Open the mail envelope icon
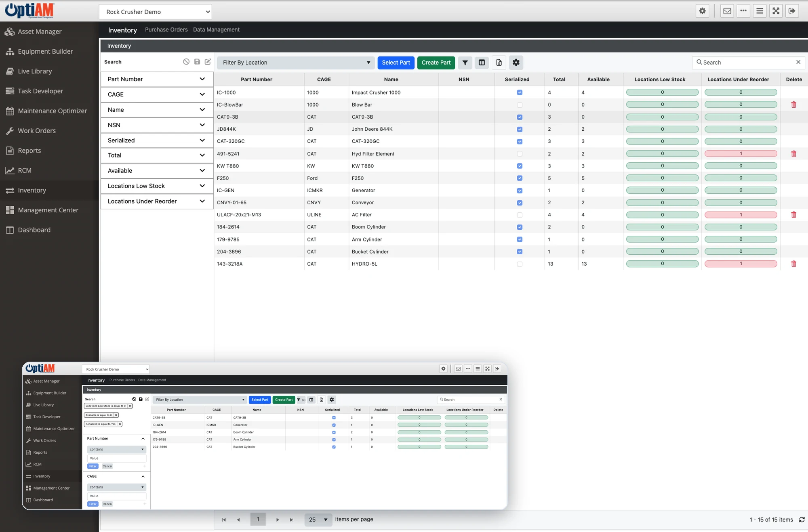Image resolution: width=808 pixels, height=532 pixels. point(727,11)
